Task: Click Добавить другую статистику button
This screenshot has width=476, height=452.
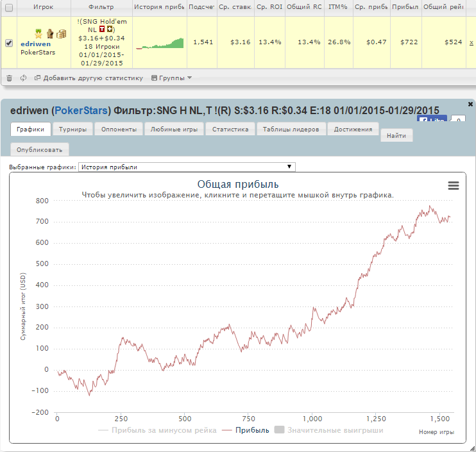Action: (x=89, y=78)
